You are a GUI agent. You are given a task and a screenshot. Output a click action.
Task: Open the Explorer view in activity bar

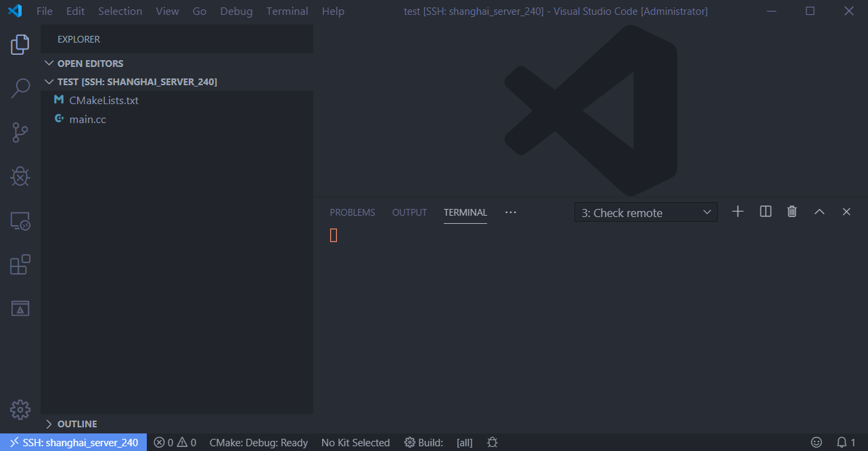20,45
